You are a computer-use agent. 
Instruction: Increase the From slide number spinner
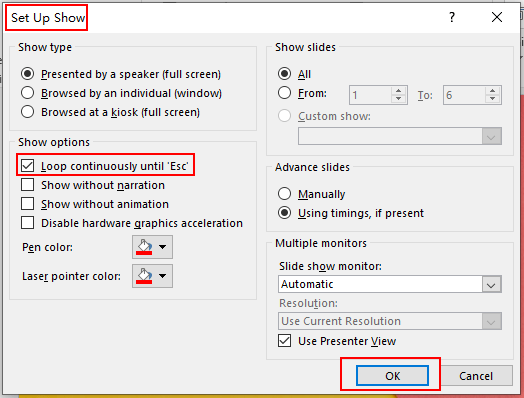pyautogui.click(x=398, y=91)
